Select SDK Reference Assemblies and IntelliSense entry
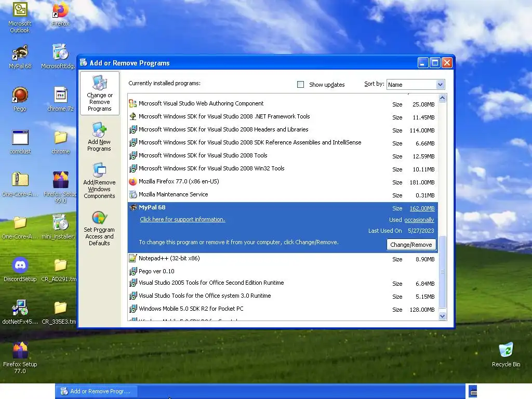This screenshot has width=532, height=399. pyautogui.click(x=283, y=142)
